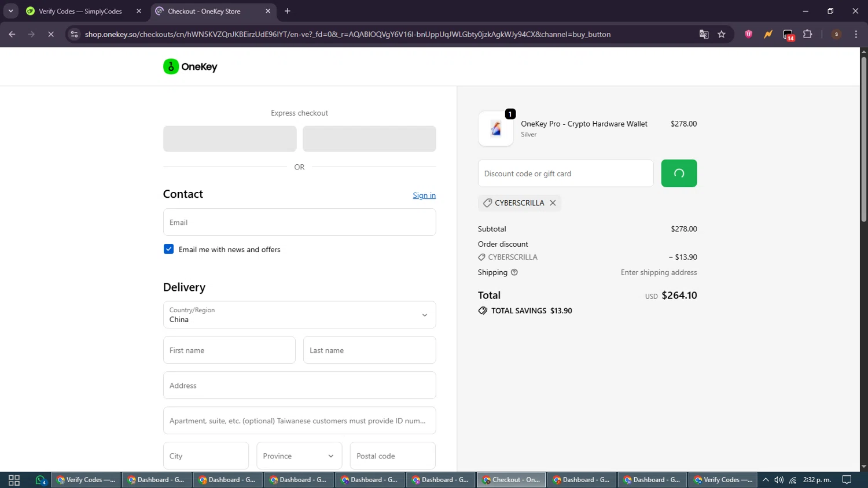Click the translate page icon
Screen dimensions: 868x488
pyautogui.click(x=704, y=34)
